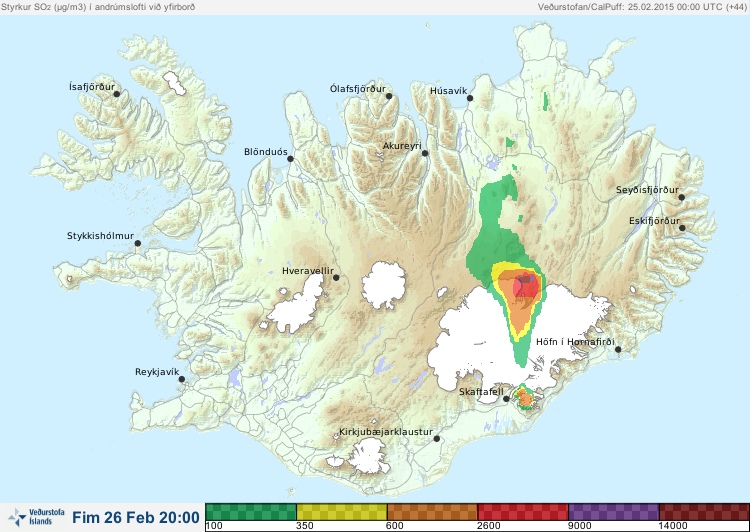Click the Kirkjubæjarklaustur marker dot

click(x=436, y=438)
